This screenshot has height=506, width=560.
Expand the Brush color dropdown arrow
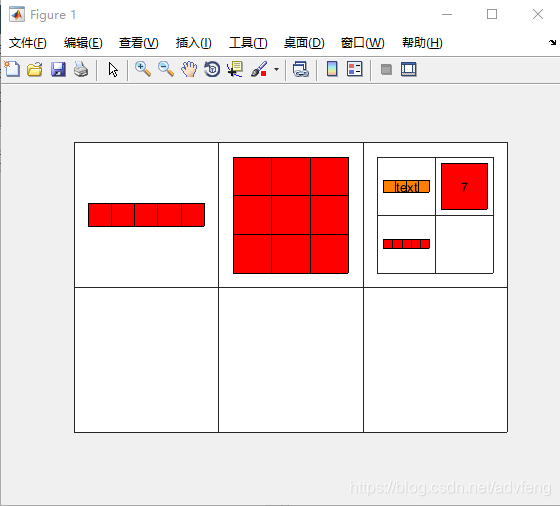(276, 69)
